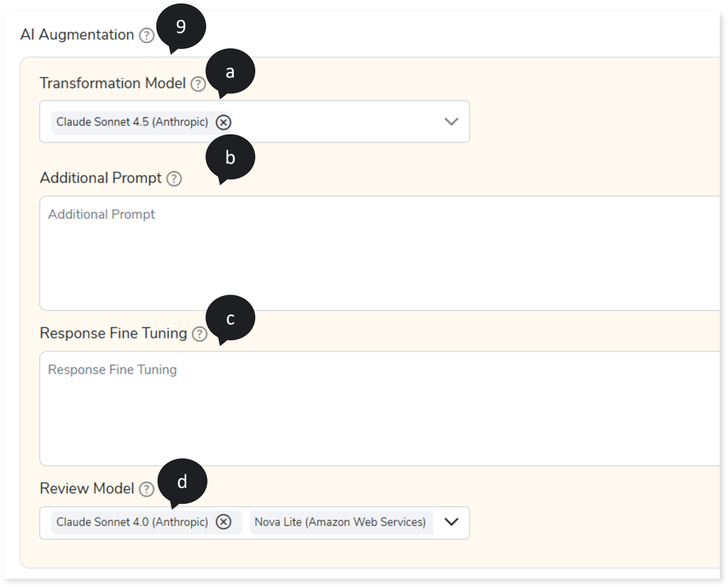The image size is (728, 587).
Task: Select the Claude Sonnet 4.0 (Anthropic) chip
Action: [x=132, y=522]
